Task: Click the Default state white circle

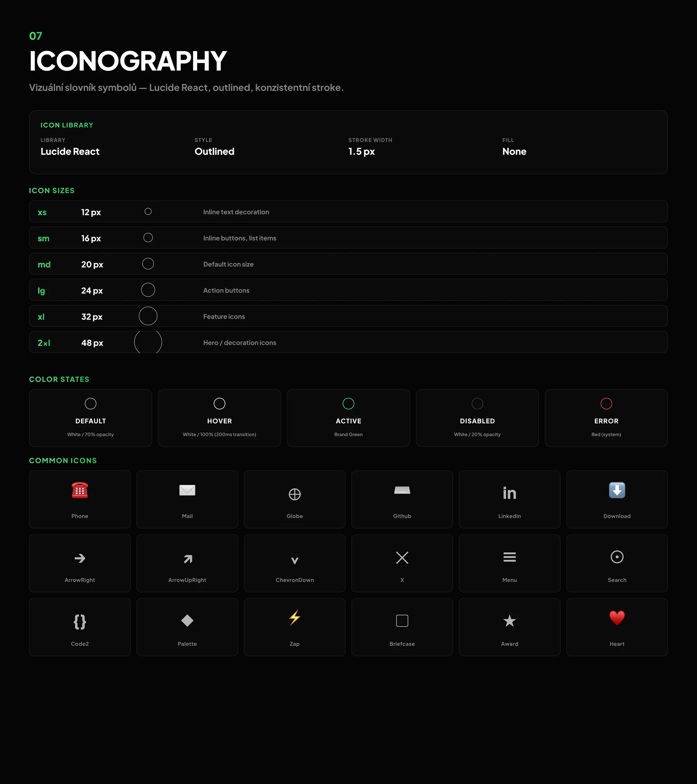Action: tap(91, 403)
